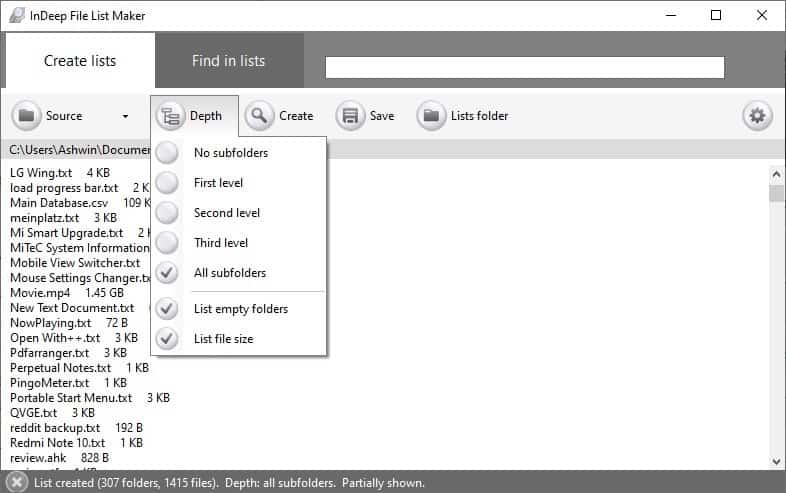This screenshot has height=493, width=786.
Task: Select meinplatz.txt entry
Action: point(64,218)
